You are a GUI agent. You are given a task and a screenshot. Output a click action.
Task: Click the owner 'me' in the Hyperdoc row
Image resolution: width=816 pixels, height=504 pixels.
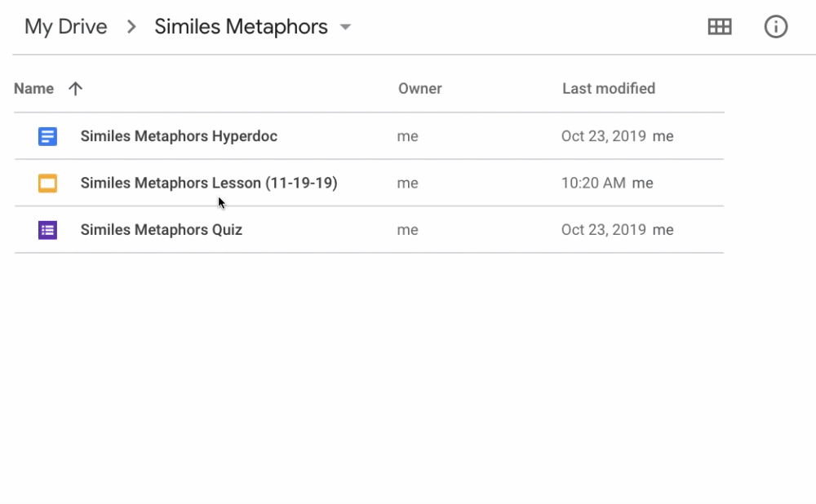coord(407,136)
